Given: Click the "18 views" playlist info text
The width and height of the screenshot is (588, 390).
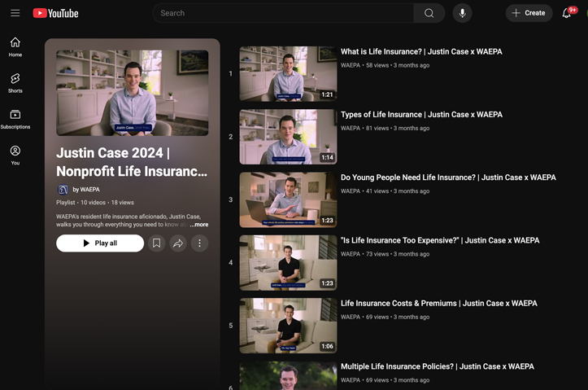Looking at the screenshot, I should [122, 203].
